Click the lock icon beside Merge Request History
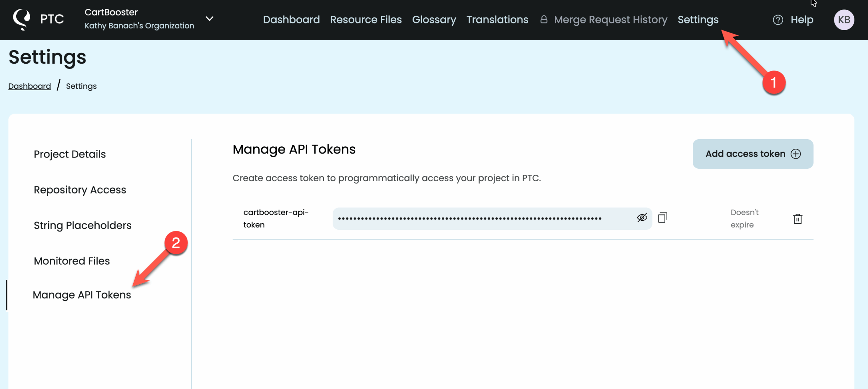The height and width of the screenshot is (389, 868). click(x=544, y=20)
